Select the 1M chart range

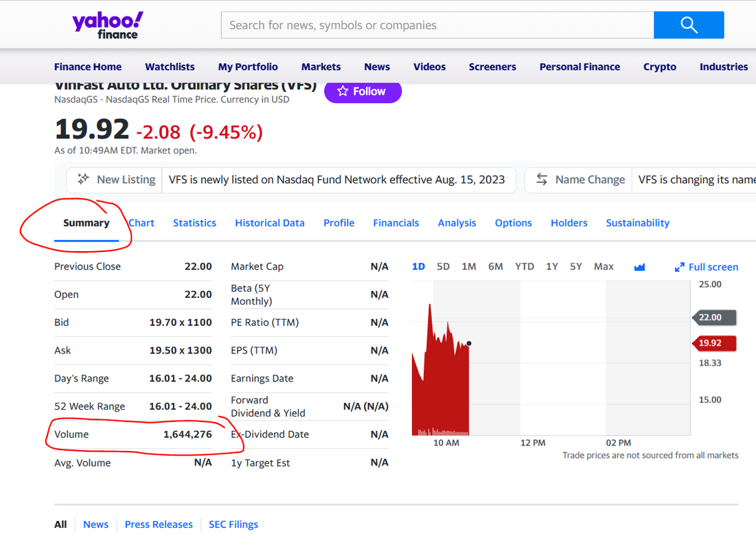[x=469, y=266]
